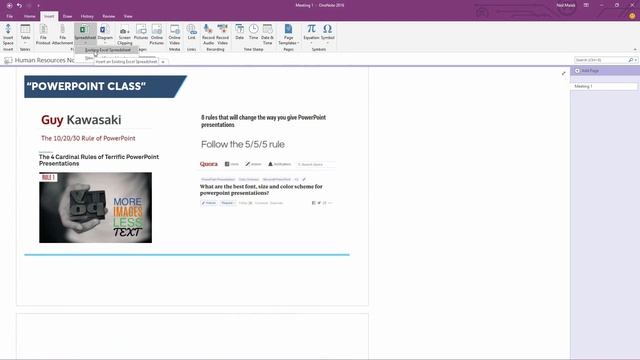Click the Quora logo in the clipping
The width and height of the screenshot is (640, 360).
pyautogui.click(x=209, y=164)
